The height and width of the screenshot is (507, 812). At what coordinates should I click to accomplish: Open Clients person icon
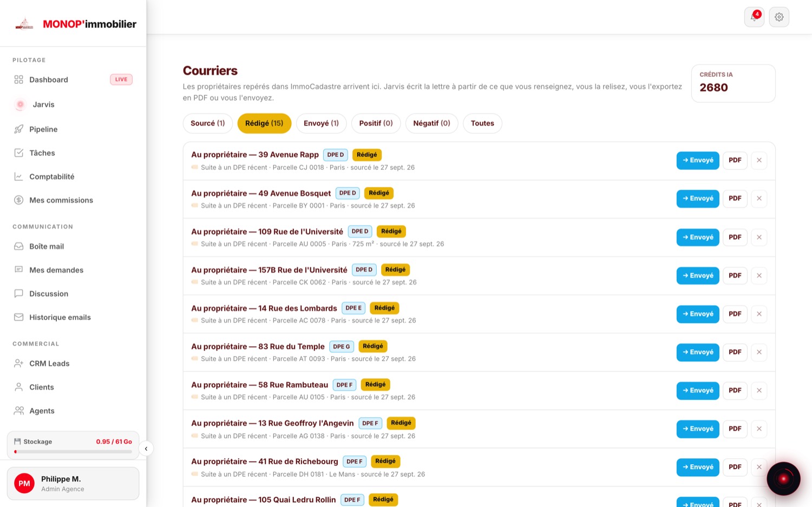(19, 387)
